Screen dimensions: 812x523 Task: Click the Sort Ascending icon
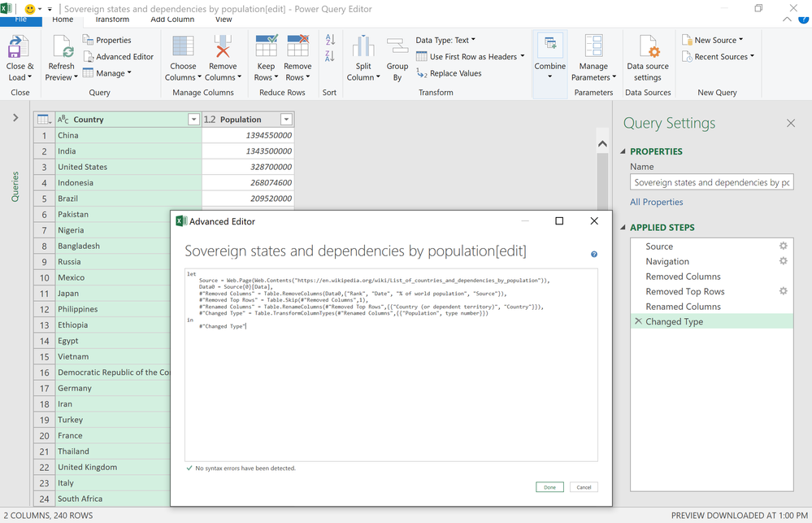click(330, 40)
